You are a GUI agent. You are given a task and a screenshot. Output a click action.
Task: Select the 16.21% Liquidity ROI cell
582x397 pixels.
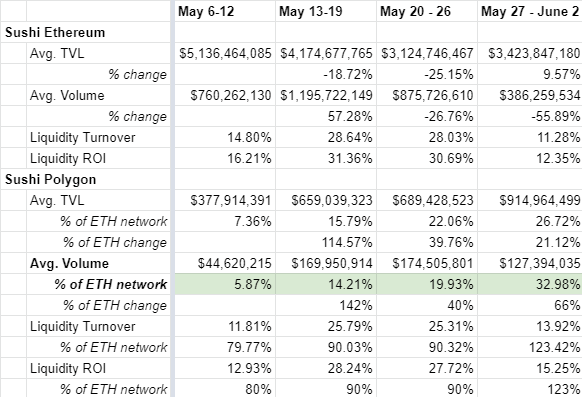224,158
